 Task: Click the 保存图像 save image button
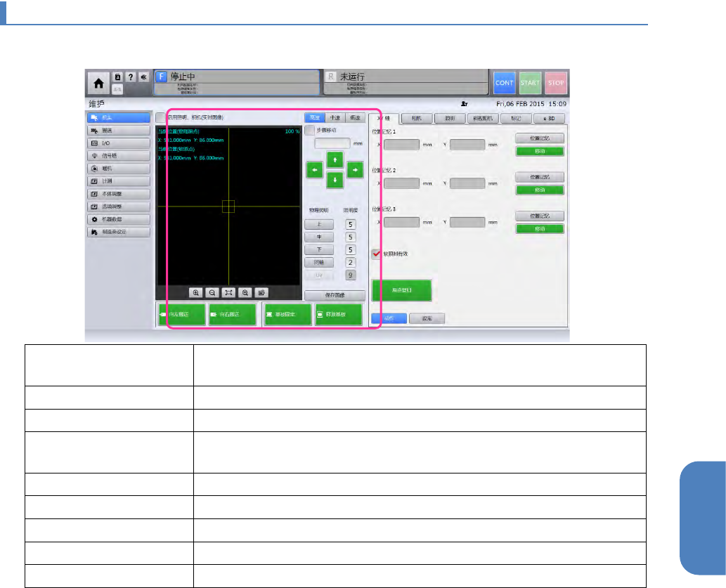pyautogui.click(x=335, y=296)
